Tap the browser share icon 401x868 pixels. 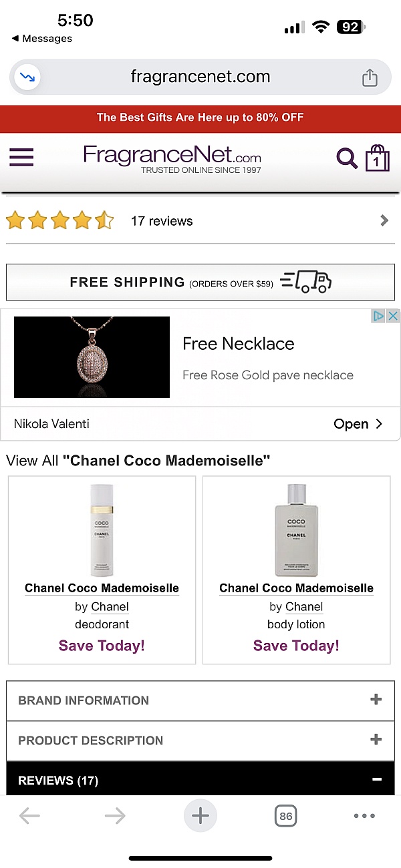coord(370,78)
